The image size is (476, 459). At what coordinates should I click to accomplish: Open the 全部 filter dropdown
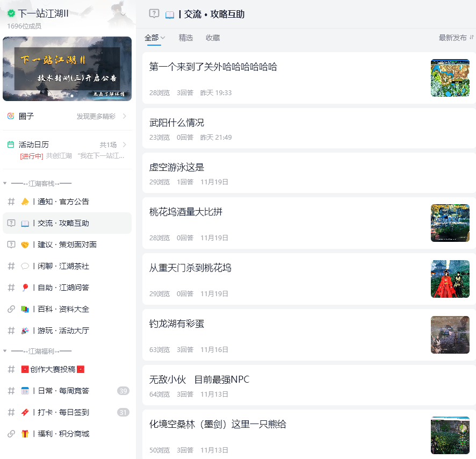155,38
